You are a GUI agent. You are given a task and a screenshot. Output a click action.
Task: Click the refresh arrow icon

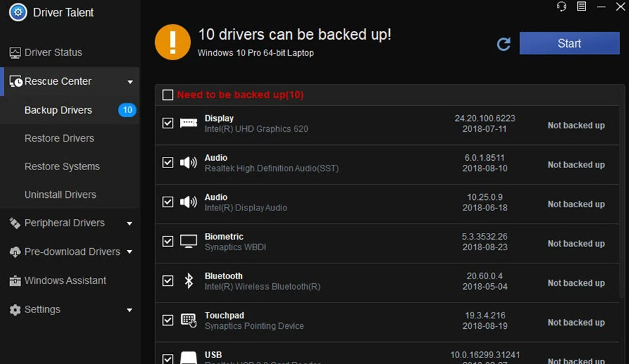504,44
